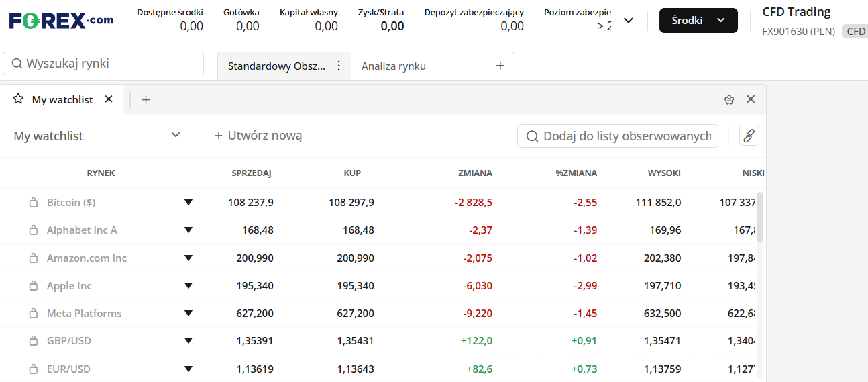Click Bitcoin high value 111 852,0
The width and height of the screenshot is (868, 382).
click(658, 202)
